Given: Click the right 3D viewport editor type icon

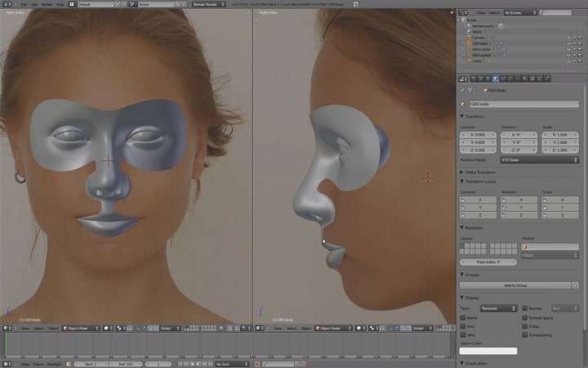Looking at the screenshot, I should point(260,328).
